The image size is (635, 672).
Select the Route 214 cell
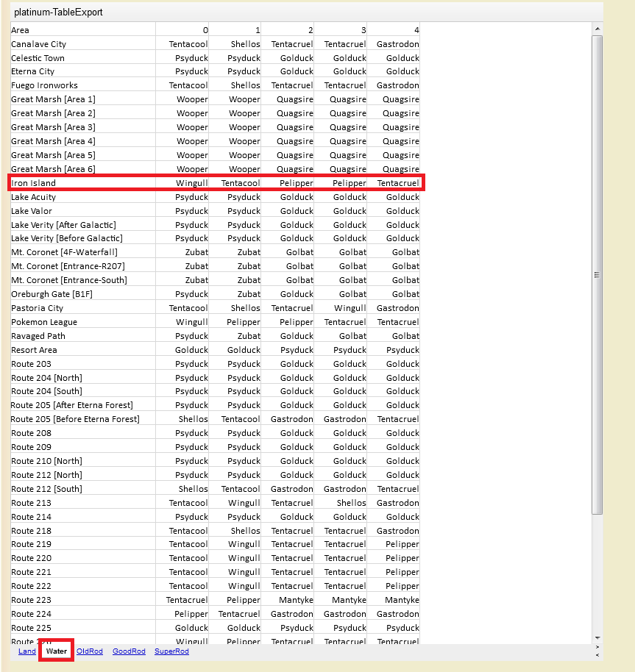[82, 517]
